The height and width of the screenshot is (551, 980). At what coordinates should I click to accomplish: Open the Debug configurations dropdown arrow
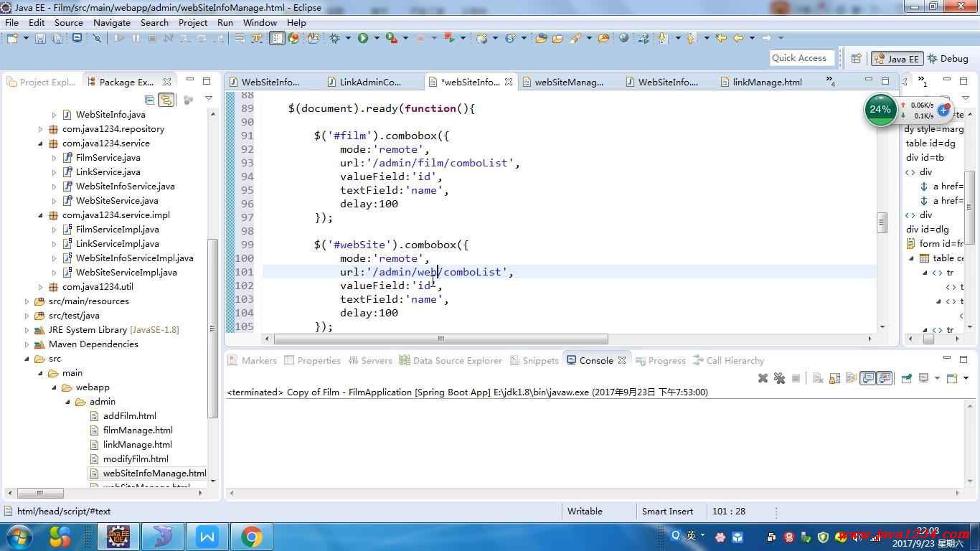pyautogui.click(x=348, y=38)
